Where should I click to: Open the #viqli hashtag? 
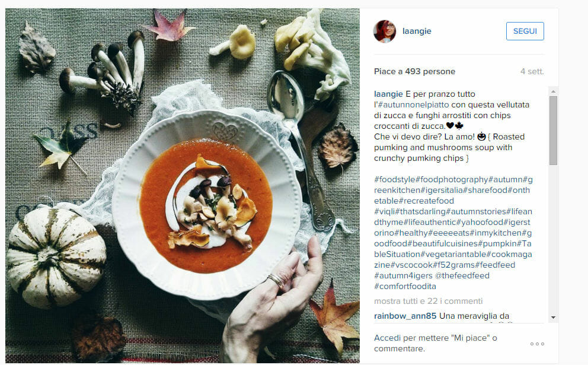(x=384, y=211)
